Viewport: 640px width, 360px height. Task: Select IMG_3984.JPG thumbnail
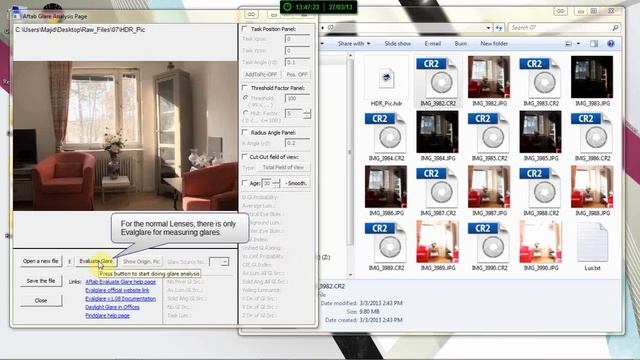pyautogui.click(x=438, y=132)
